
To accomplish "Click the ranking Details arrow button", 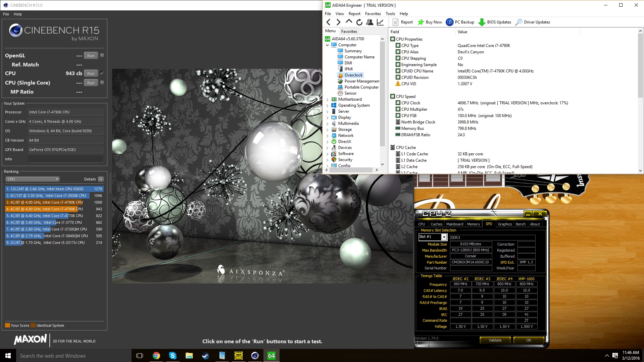I will (101, 179).
